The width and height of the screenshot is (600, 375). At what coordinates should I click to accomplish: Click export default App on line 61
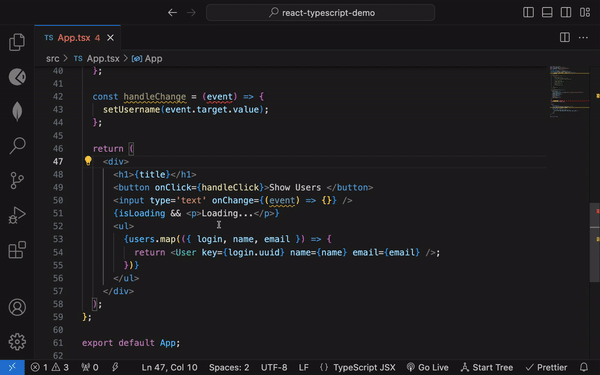tap(131, 343)
